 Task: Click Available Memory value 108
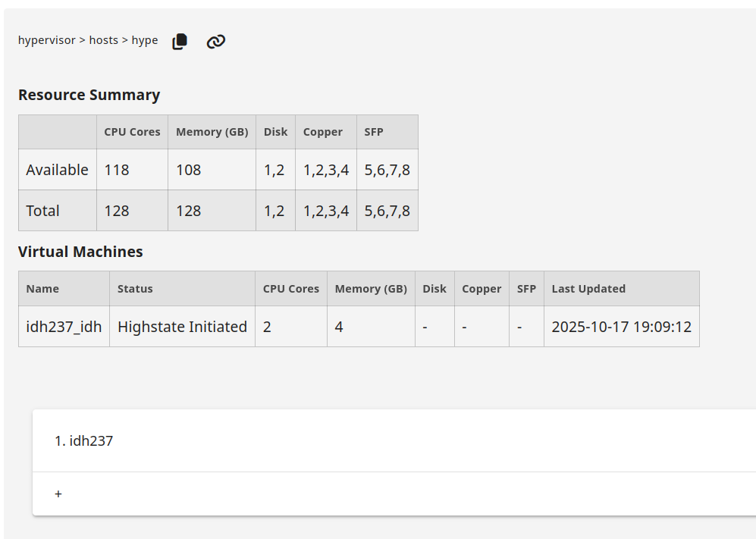[x=188, y=170]
